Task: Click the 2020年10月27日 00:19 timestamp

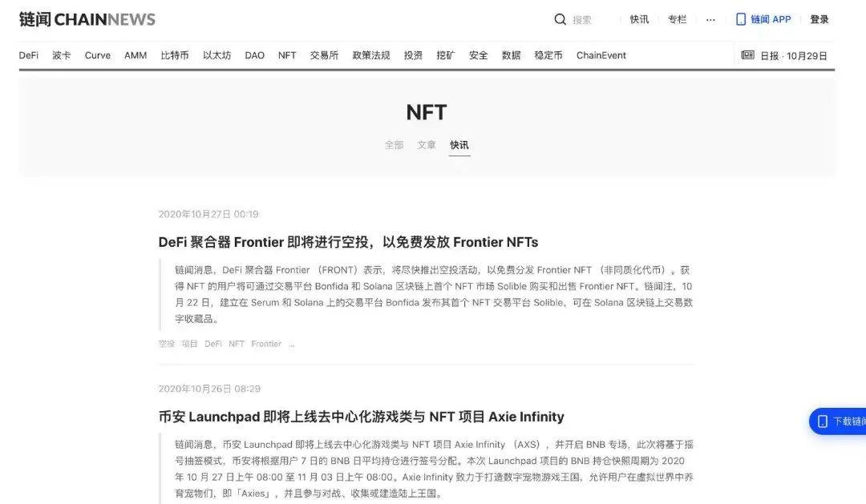Action: pyautogui.click(x=208, y=214)
